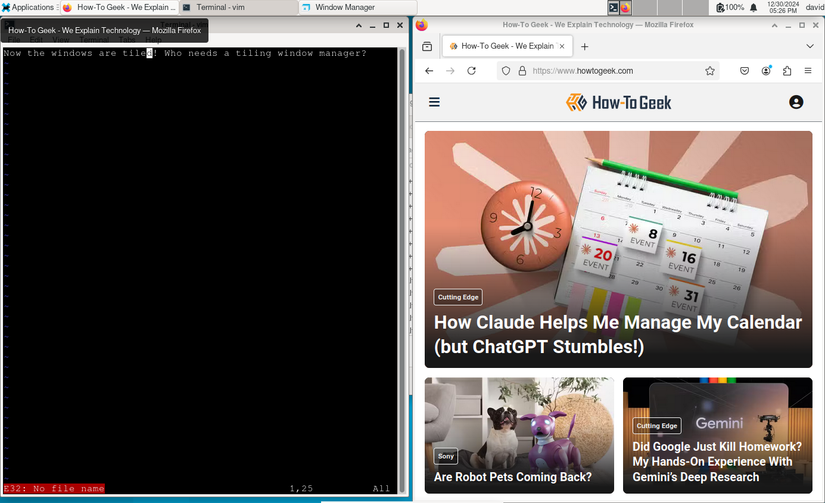Open the Extensions puzzle piece icon
Viewport: 825px width, 503px height.
point(787,71)
